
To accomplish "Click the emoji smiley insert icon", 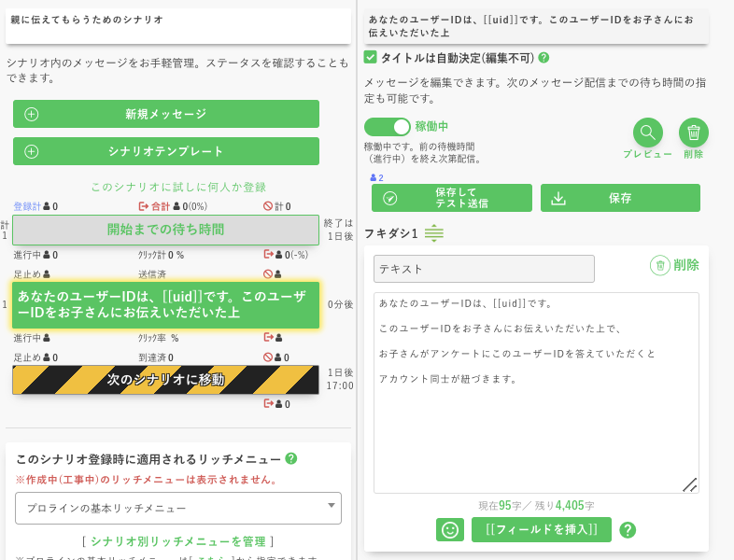I will point(450,529).
